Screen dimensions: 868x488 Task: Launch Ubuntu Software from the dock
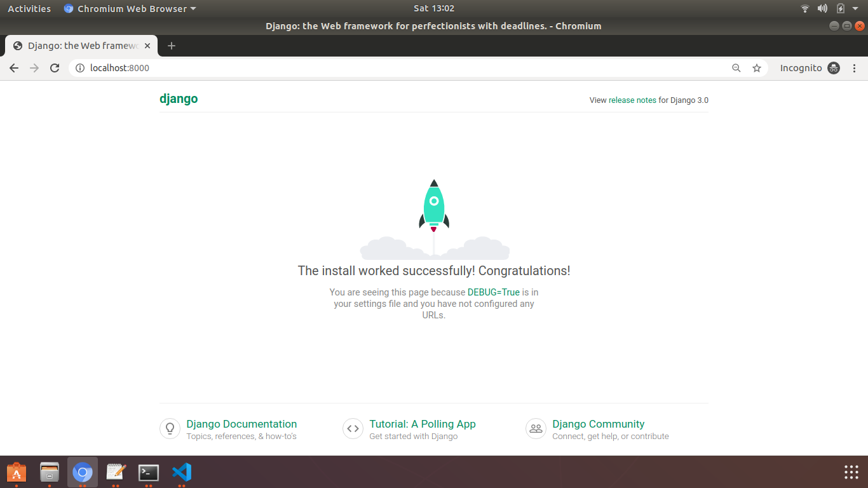click(x=17, y=472)
